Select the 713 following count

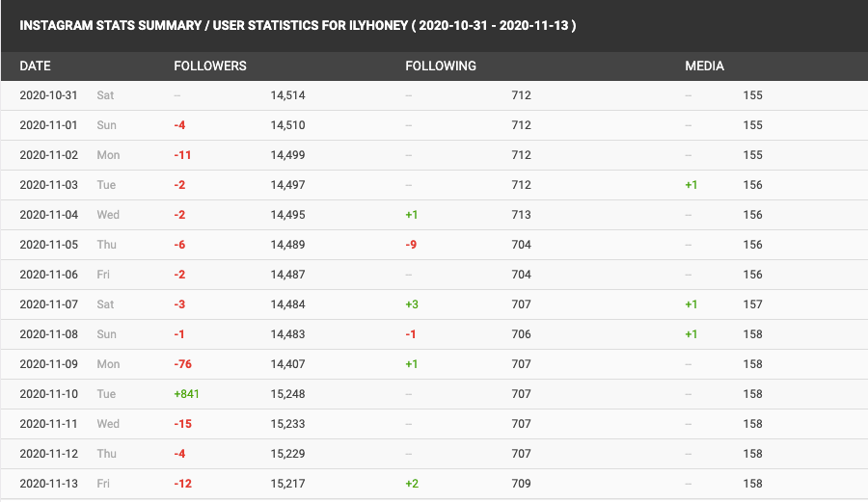pyautogui.click(x=521, y=215)
